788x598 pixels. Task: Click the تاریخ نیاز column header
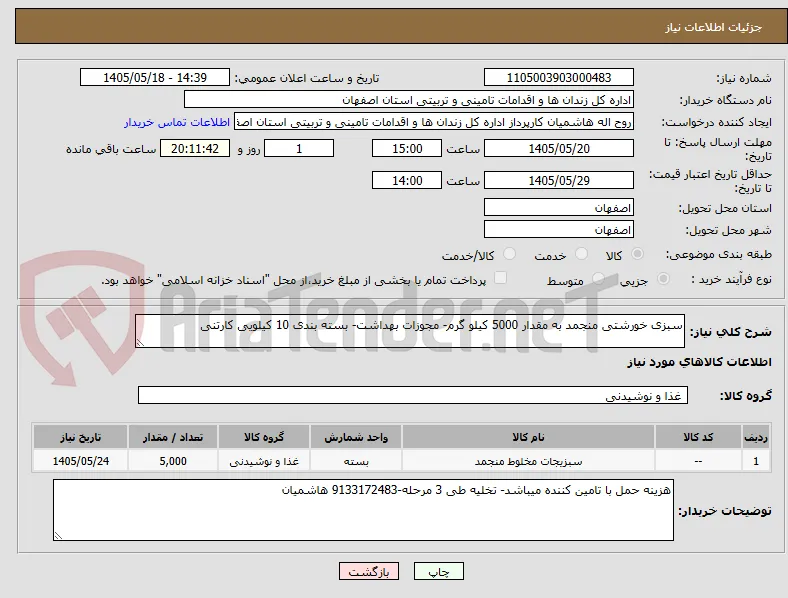(80, 437)
